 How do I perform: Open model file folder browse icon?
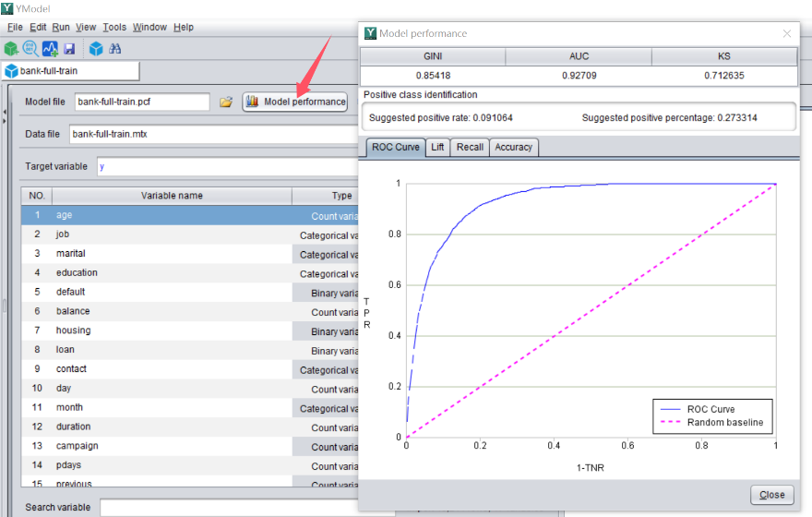[x=226, y=102]
